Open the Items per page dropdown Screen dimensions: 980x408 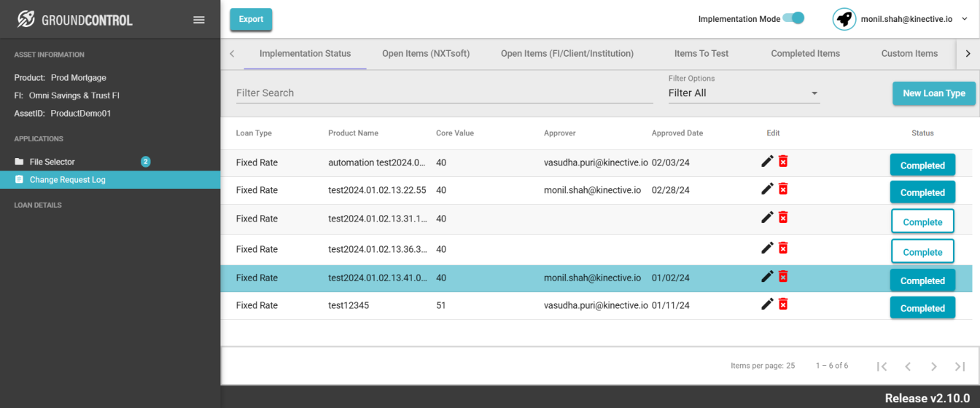[790, 366]
